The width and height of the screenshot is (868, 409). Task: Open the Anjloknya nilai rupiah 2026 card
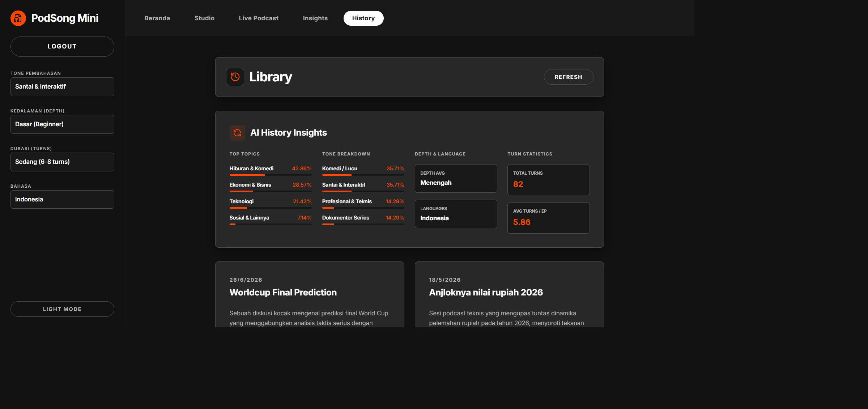click(509, 295)
